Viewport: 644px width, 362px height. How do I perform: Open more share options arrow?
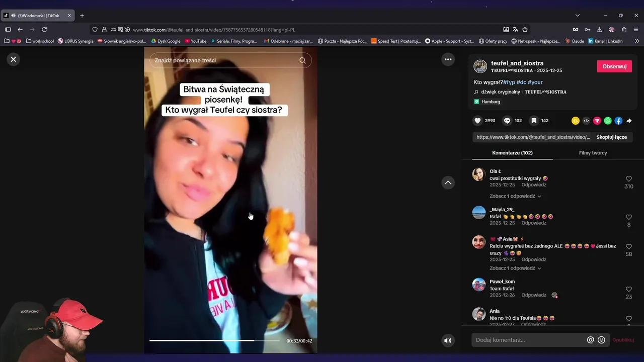pyautogui.click(x=629, y=121)
